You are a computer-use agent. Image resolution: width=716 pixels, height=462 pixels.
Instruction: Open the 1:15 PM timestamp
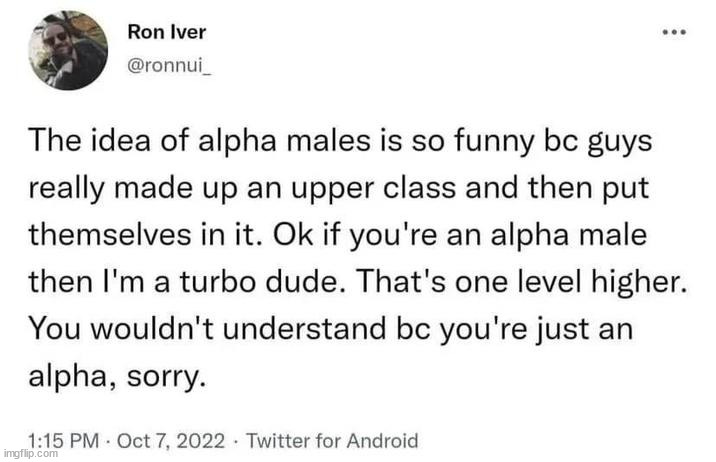pyautogui.click(x=63, y=441)
